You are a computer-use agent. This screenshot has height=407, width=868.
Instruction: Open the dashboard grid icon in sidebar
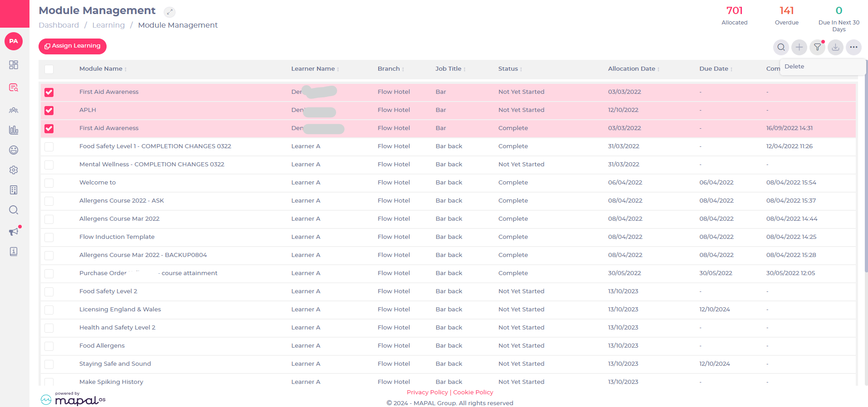[x=14, y=65]
